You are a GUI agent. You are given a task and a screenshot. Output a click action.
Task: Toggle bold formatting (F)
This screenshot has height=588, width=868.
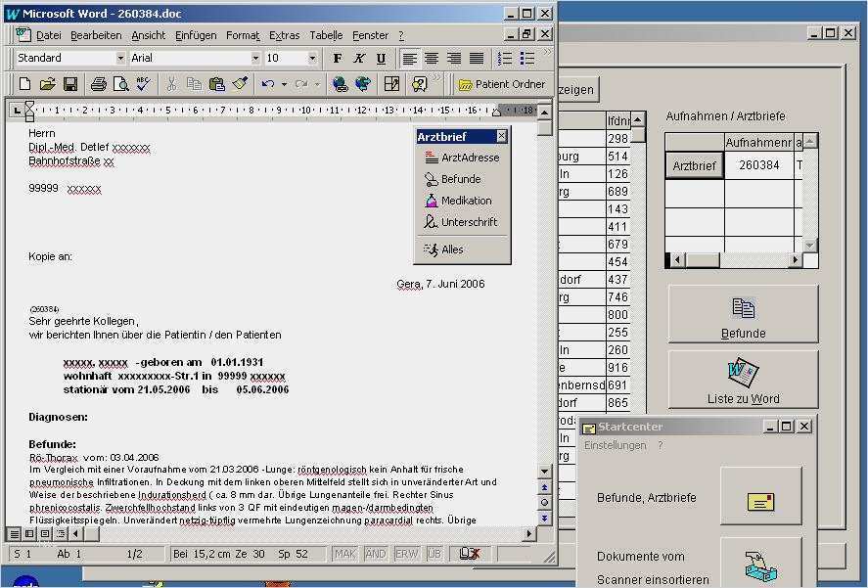338,58
